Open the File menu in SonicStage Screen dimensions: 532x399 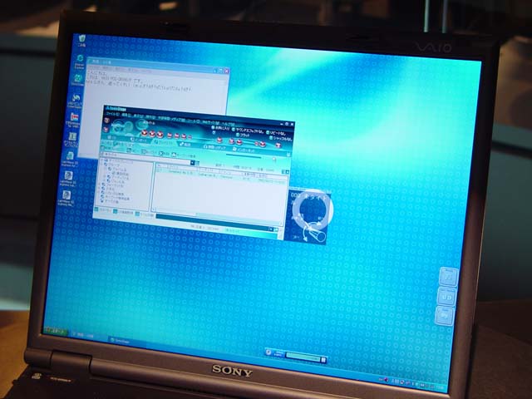[113, 115]
